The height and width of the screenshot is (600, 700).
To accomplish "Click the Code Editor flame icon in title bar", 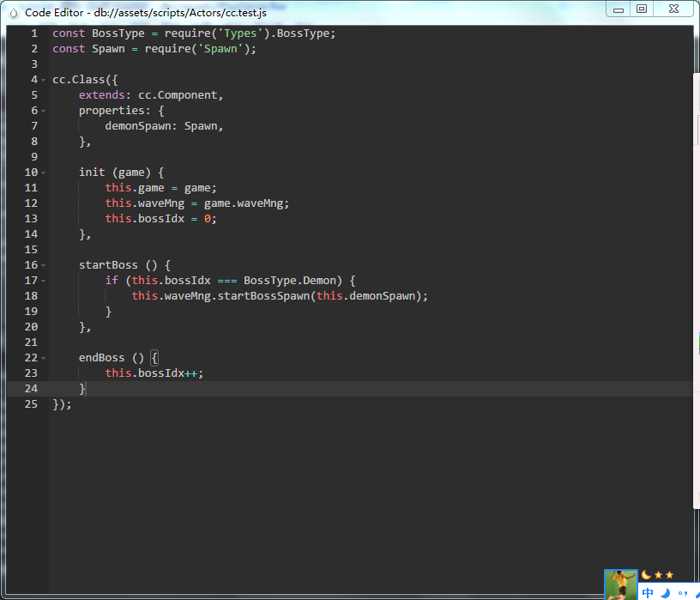I will [14, 13].
